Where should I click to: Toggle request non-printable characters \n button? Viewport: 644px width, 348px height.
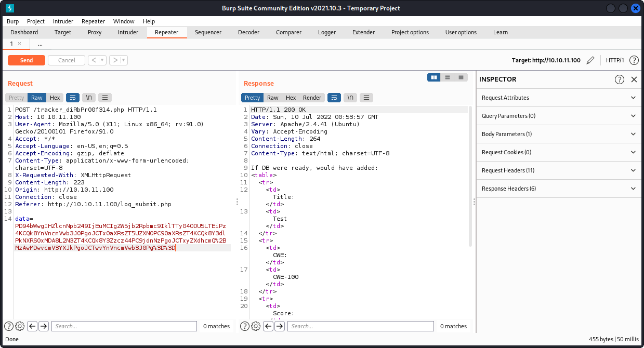[x=89, y=98]
